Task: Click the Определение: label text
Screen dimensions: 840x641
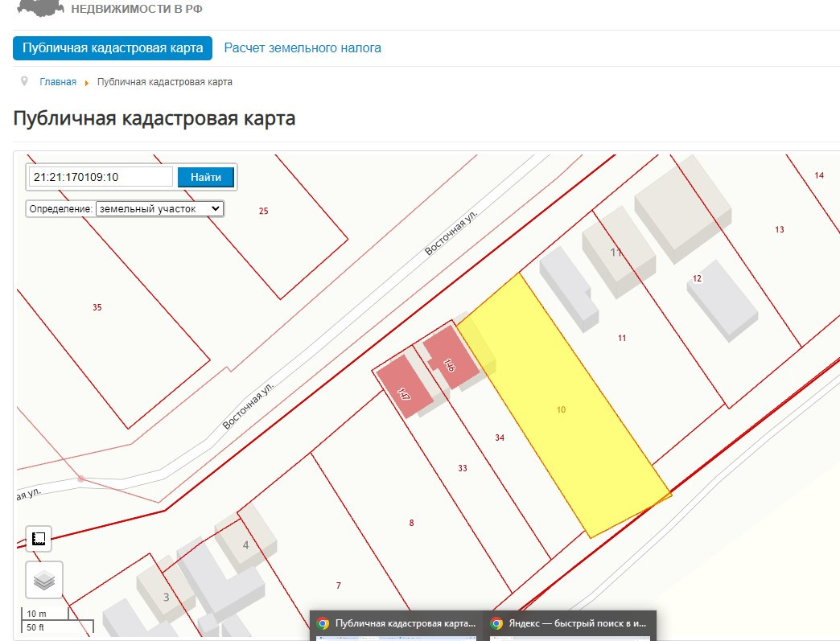Action: [x=61, y=209]
